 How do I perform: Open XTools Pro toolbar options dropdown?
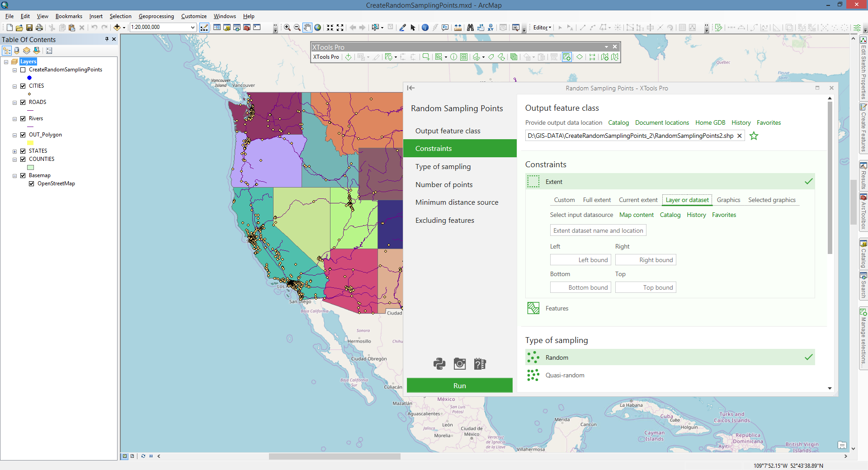pos(606,47)
